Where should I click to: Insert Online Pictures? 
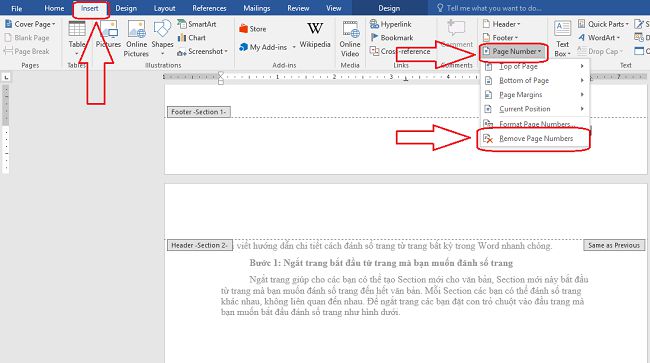click(x=136, y=39)
